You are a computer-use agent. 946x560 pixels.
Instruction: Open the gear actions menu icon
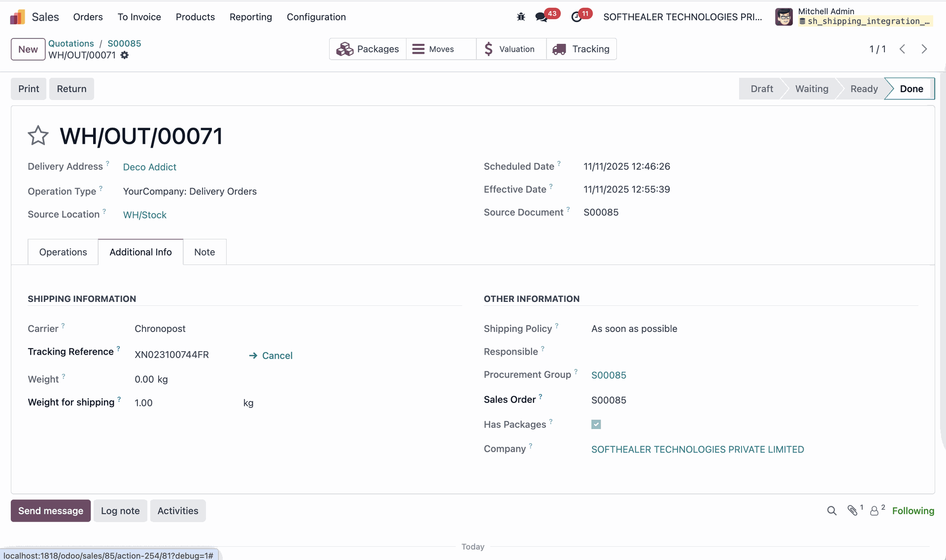pyautogui.click(x=125, y=55)
